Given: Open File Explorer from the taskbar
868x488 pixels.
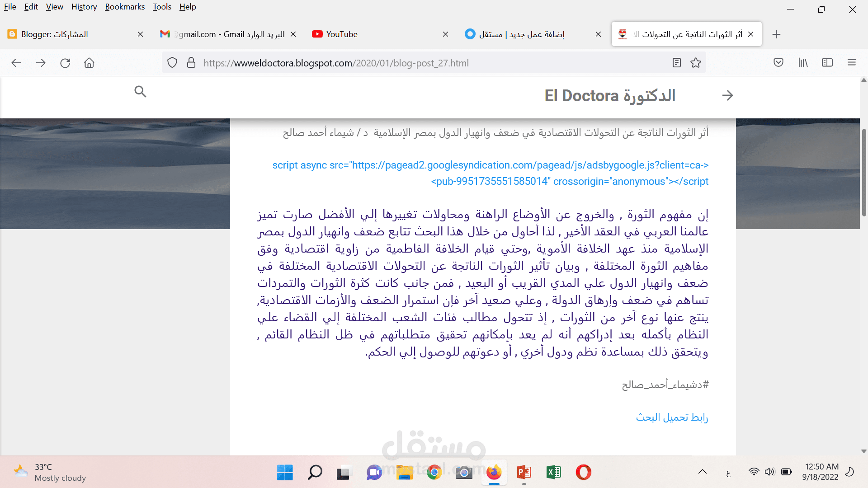Looking at the screenshot, I should (405, 472).
